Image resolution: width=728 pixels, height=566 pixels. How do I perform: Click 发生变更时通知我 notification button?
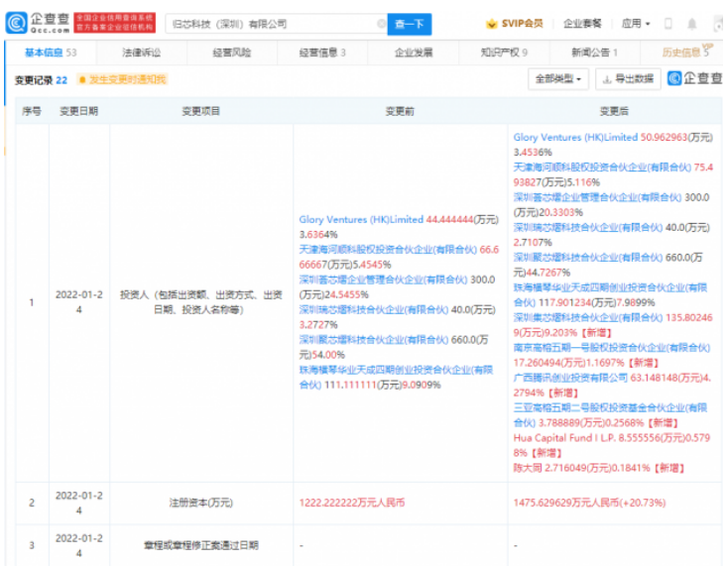(123, 80)
